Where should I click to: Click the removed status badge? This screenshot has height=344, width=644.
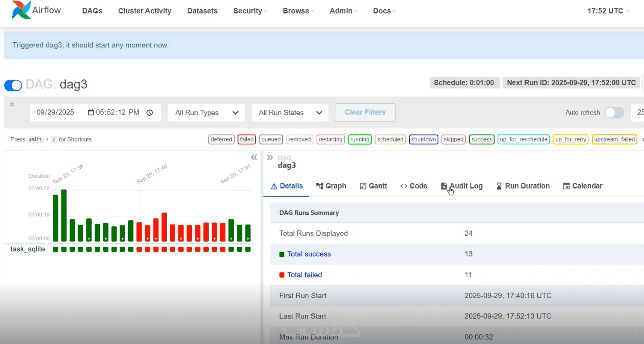(x=300, y=139)
